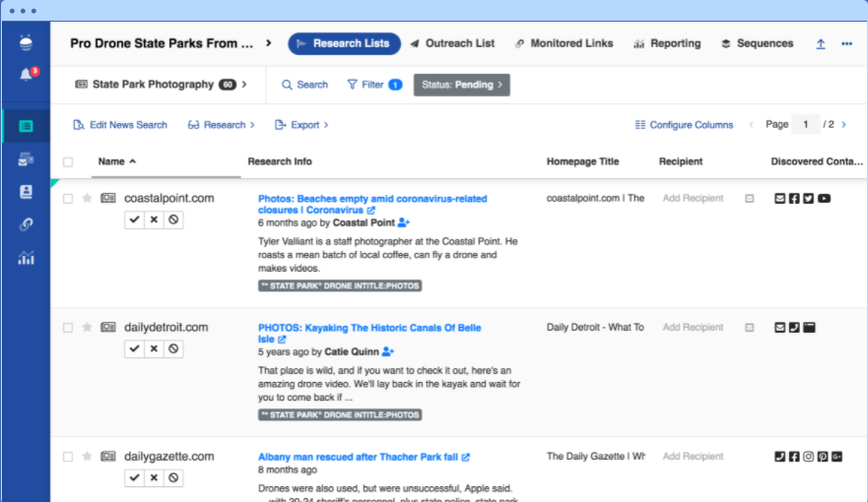This screenshot has width=868, height=502.
Task: Toggle the select-all checkbox in header
Action: click(x=68, y=162)
